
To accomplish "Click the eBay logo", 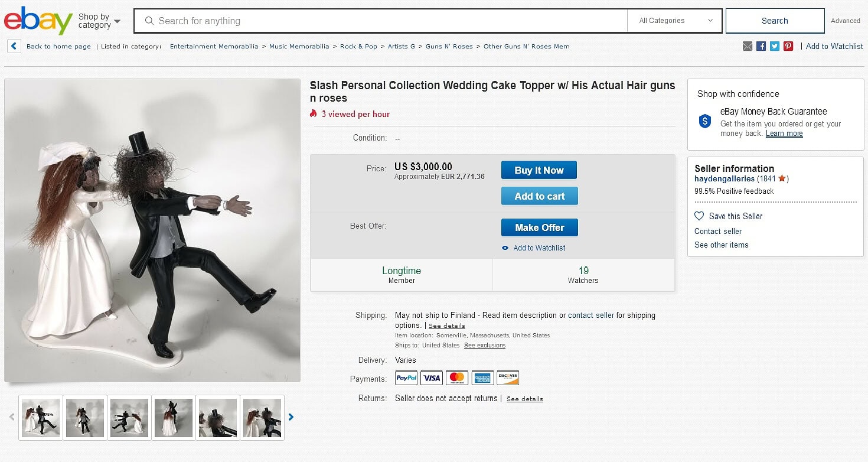I will coord(38,21).
